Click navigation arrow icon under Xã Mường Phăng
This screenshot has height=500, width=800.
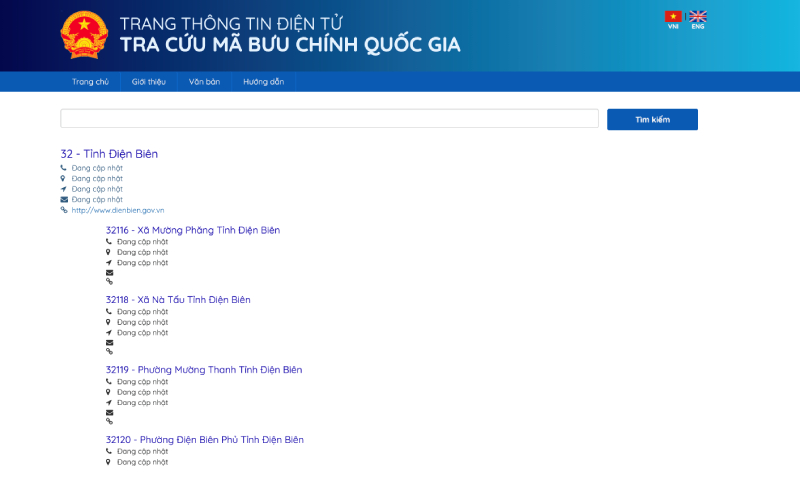click(x=109, y=263)
